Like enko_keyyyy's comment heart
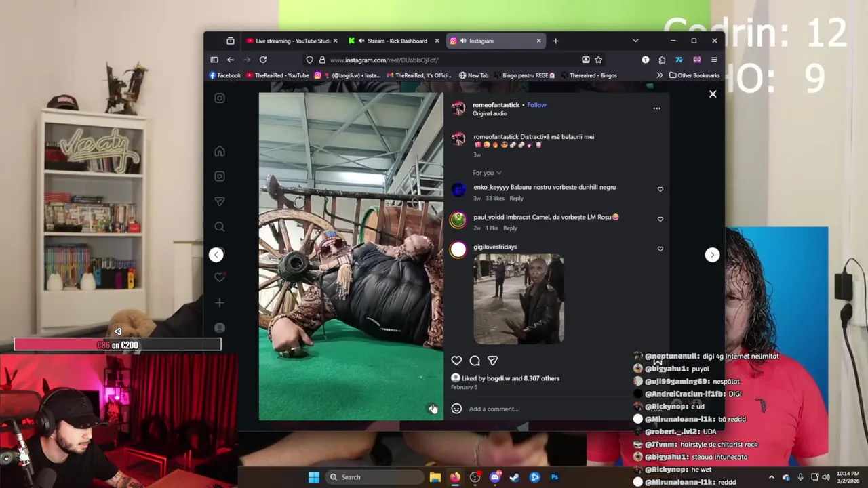This screenshot has width=868, height=488. tap(660, 189)
